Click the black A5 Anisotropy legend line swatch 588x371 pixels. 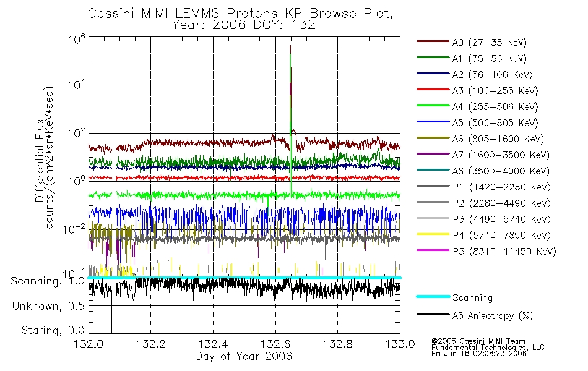coord(433,314)
